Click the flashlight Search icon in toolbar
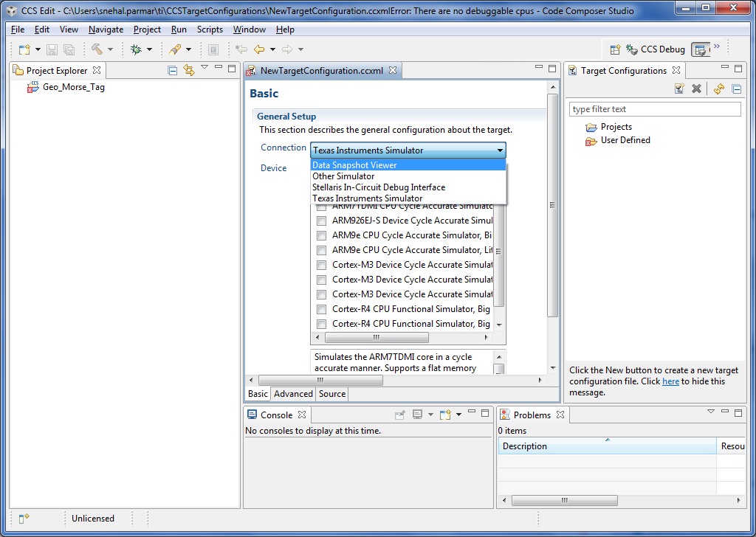This screenshot has height=537, width=756. pos(176,49)
